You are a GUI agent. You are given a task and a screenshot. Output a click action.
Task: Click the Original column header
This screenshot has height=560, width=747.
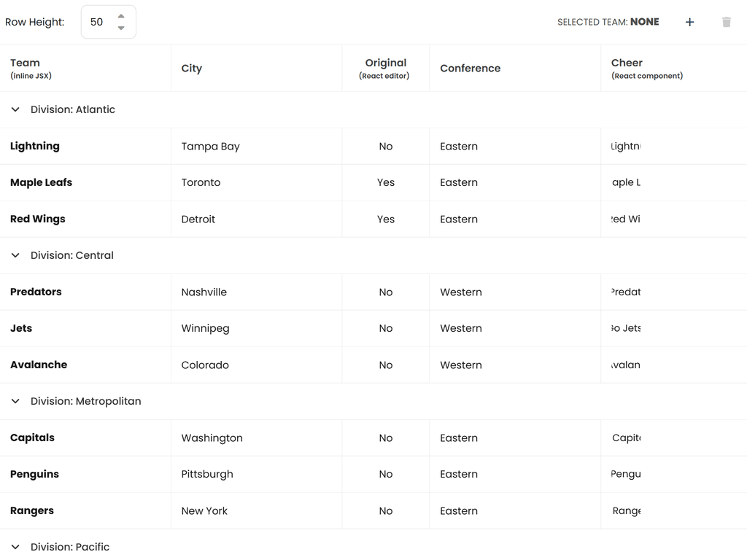[x=385, y=63]
